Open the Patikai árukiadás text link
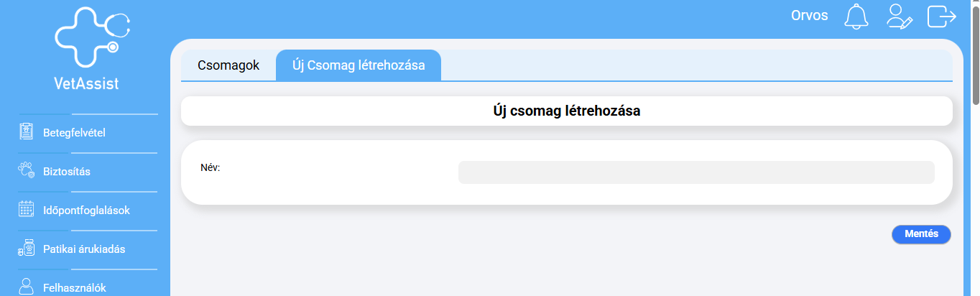980x296 pixels. coord(84,249)
